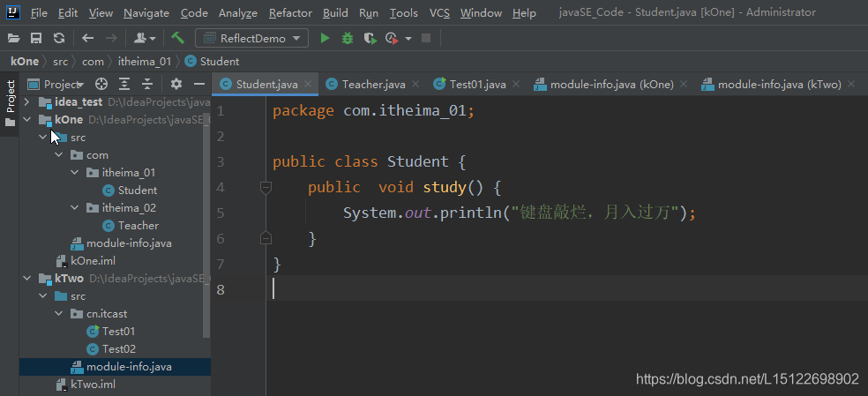Collapse the itheima_02 package node
The image size is (868, 396).
click(75, 208)
